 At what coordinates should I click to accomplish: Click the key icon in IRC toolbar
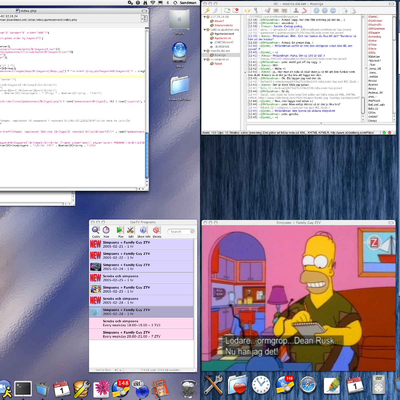pyautogui.click(x=256, y=11)
